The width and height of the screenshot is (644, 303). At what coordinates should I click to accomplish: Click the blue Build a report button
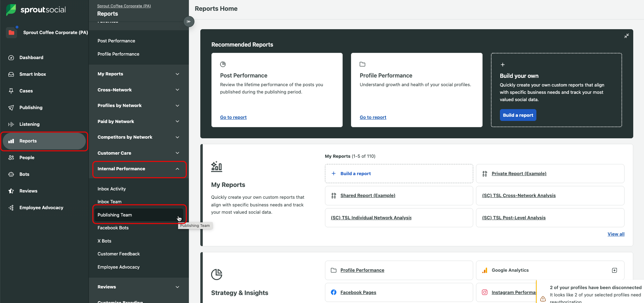click(x=518, y=115)
